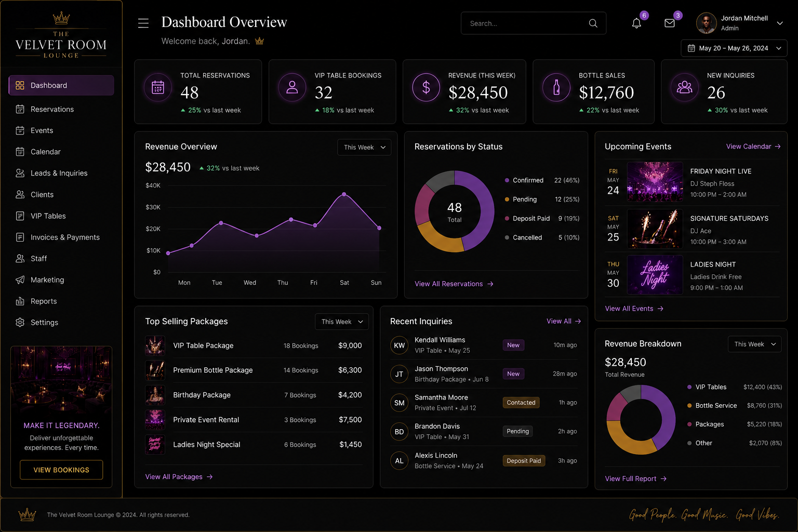Click the BD avatar for Brandon Davis

[399, 432]
